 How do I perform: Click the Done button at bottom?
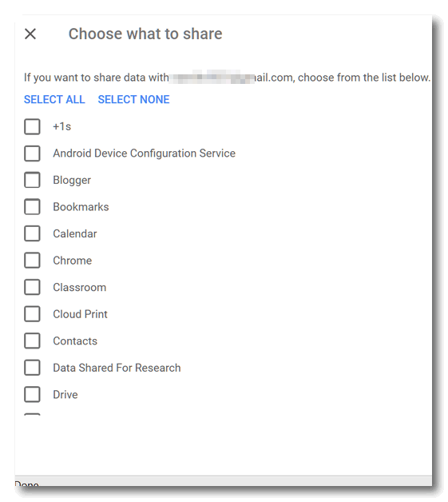point(27,484)
